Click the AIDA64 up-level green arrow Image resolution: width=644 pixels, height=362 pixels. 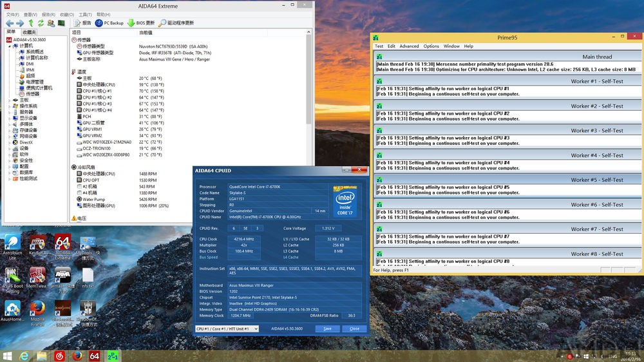[x=31, y=23]
